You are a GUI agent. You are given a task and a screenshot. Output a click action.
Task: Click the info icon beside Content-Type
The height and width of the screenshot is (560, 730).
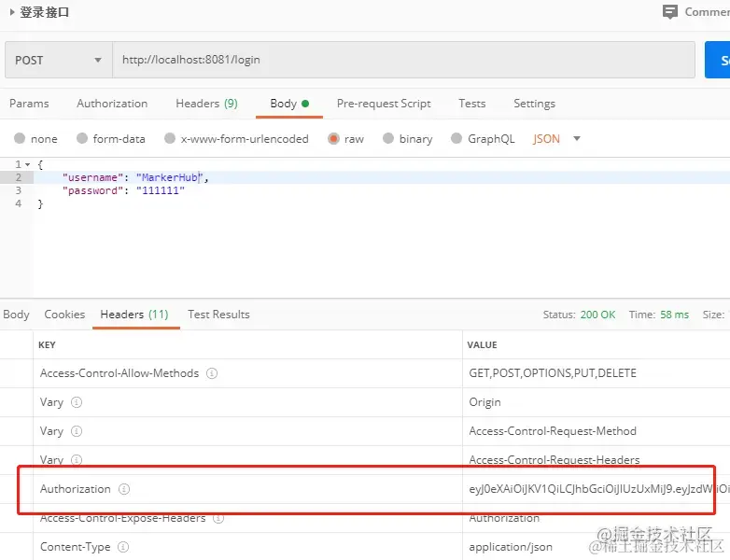point(123,547)
